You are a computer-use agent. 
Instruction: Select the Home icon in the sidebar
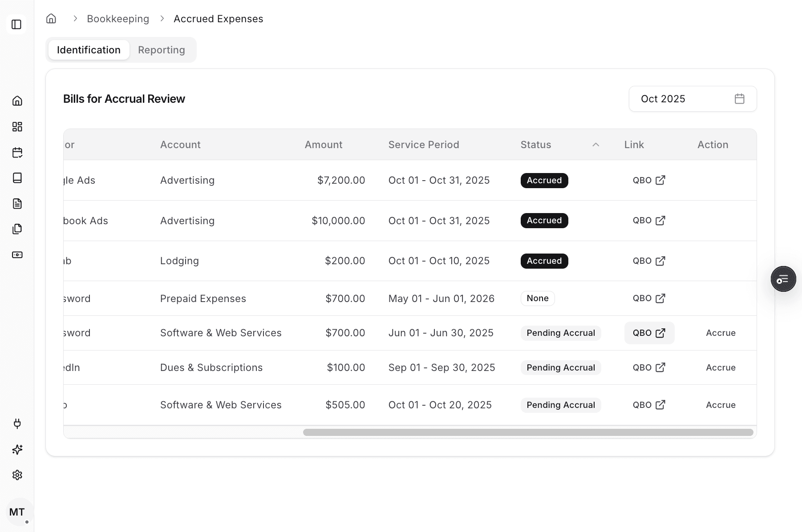(x=17, y=101)
